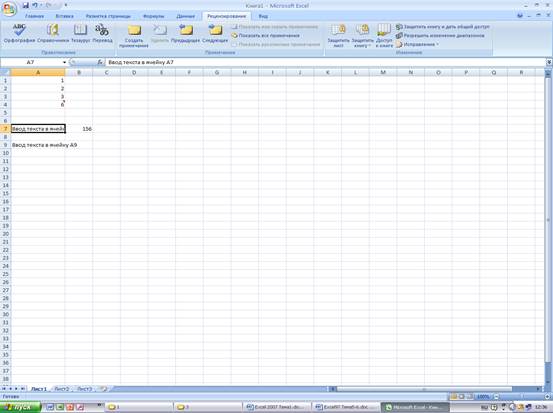Click into the Name Box showing A7
This screenshot has width=553, height=413.
coord(31,62)
